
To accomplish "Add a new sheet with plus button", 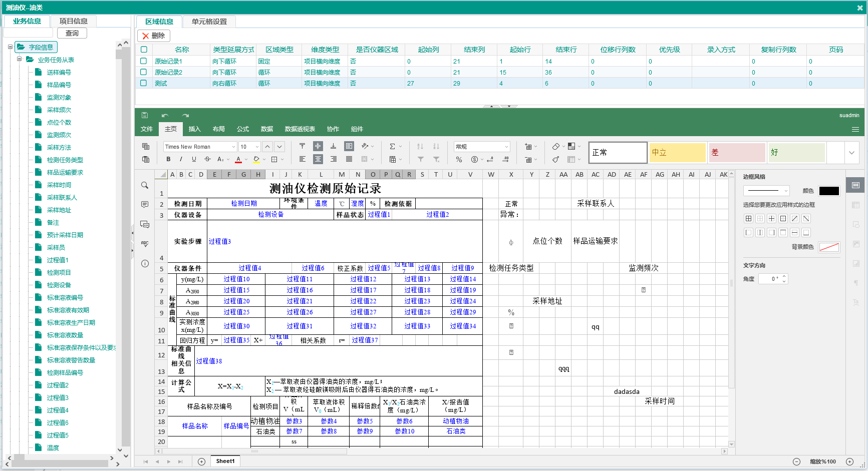I will coord(201,461).
